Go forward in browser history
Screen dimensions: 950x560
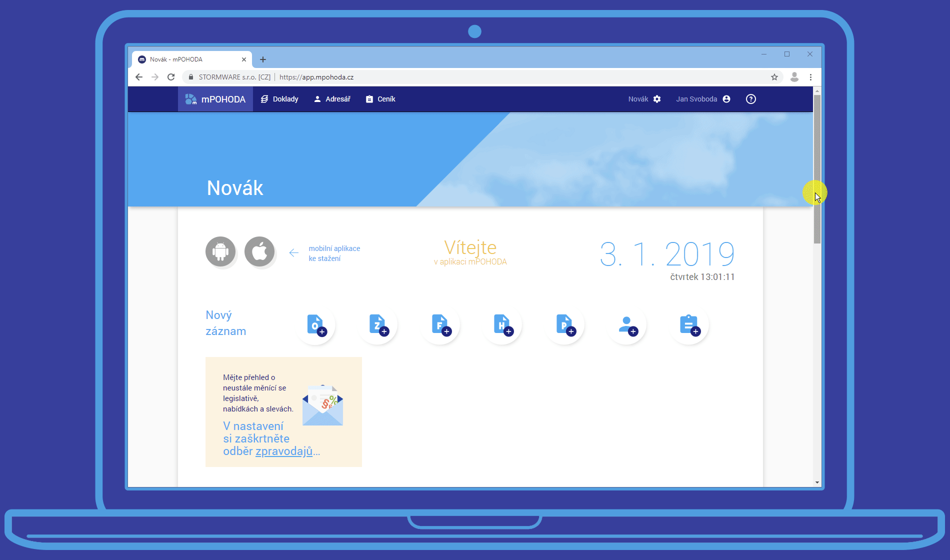click(155, 77)
